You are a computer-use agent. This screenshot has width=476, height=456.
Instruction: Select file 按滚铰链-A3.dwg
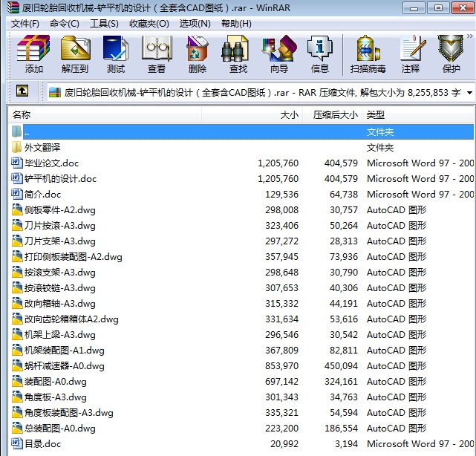(242, 288)
